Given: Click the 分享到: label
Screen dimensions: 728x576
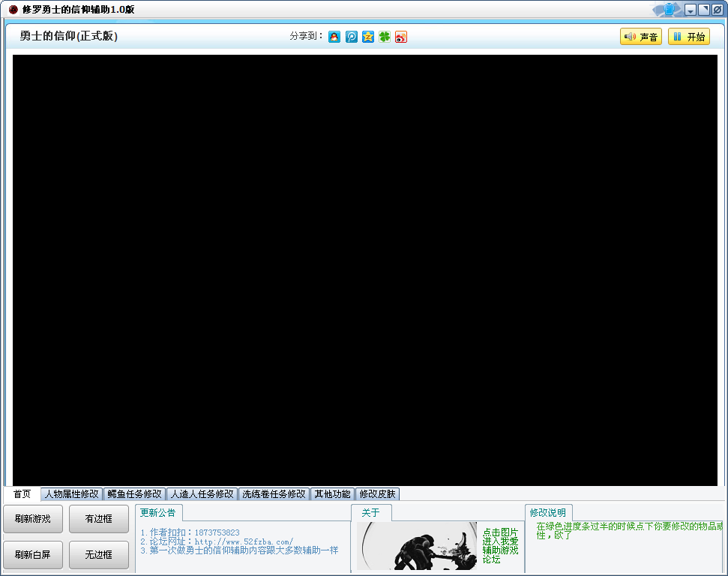Looking at the screenshot, I should 306,36.
